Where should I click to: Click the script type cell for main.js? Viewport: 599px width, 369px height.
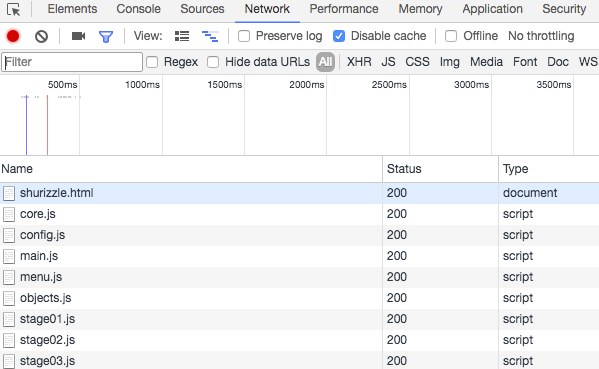pyautogui.click(x=549, y=256)
